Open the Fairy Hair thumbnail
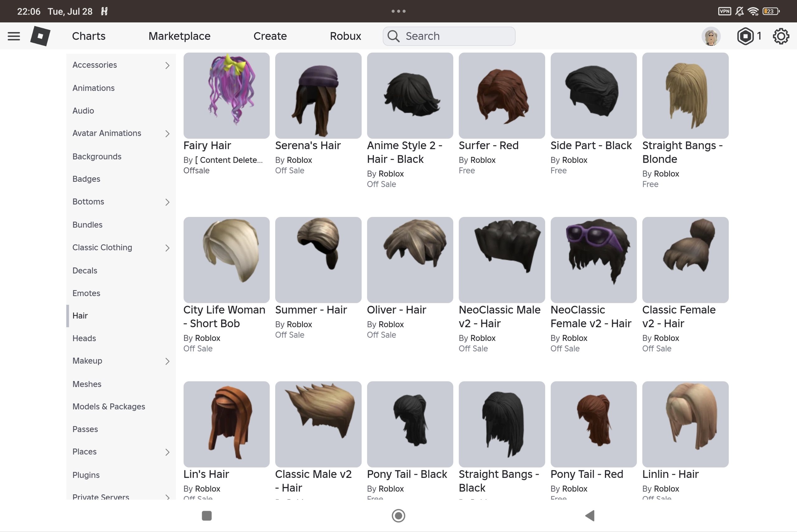The width and height of the screenshot is (797, 532). point(226,95)
